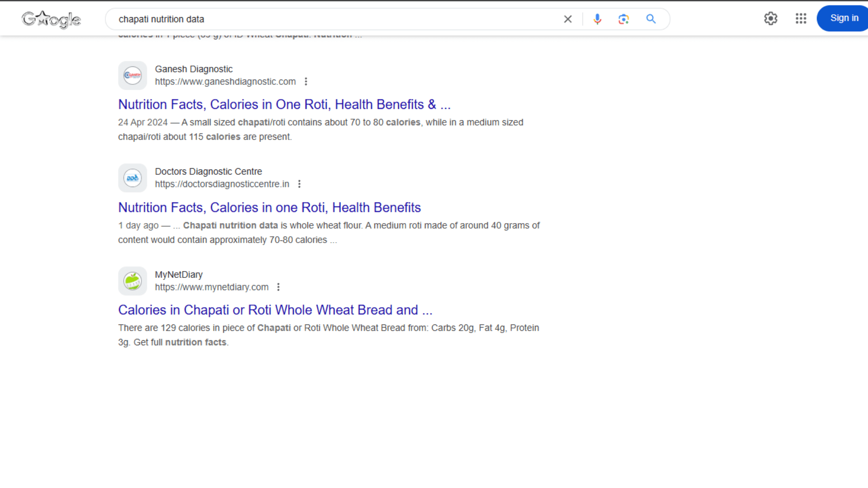Open search by image (Lens) icon
The image size is (868, 488).
(x=624, y=19)
